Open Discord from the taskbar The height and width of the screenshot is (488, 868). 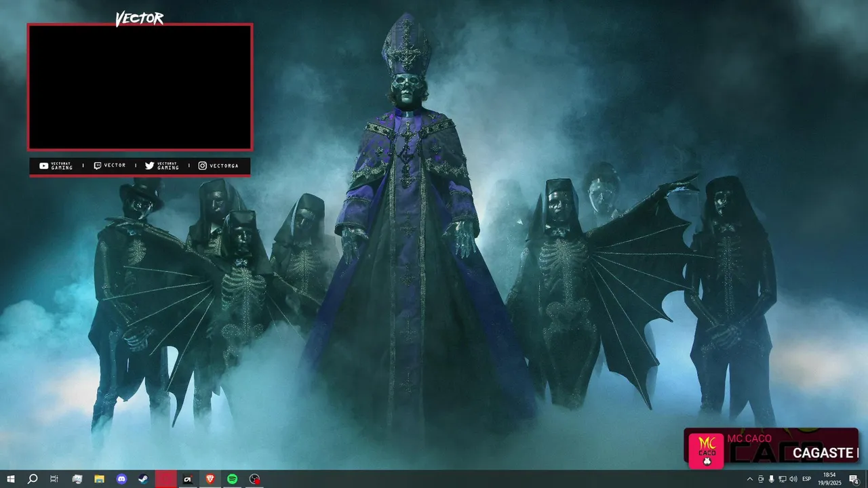point(121,479)
